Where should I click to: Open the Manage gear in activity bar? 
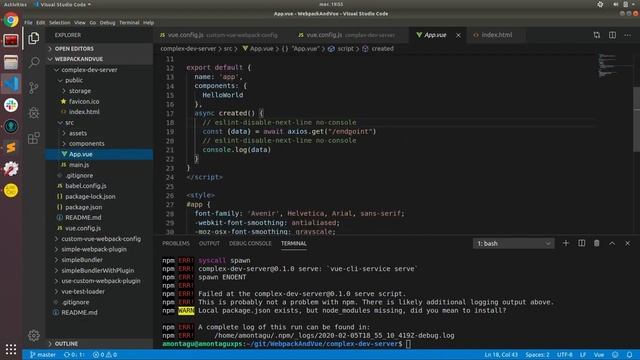[x=34, y=335]
